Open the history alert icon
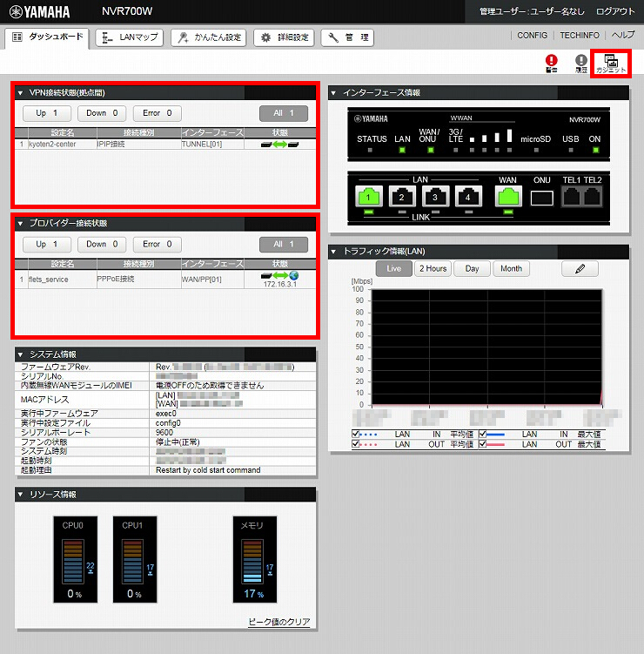644x654 pixels. click(x=581, y=64)
